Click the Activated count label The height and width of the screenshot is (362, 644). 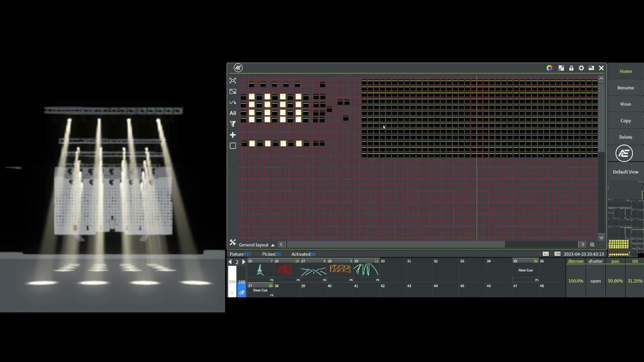click(x=303, y=254)
